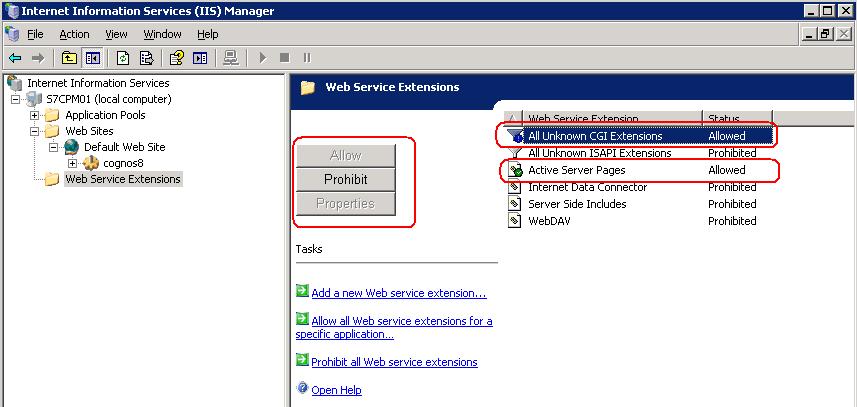The height and width of the screenshot is (407, 857).
Task: Collapse the S7CPM01 local computer node
Action: 15,99
